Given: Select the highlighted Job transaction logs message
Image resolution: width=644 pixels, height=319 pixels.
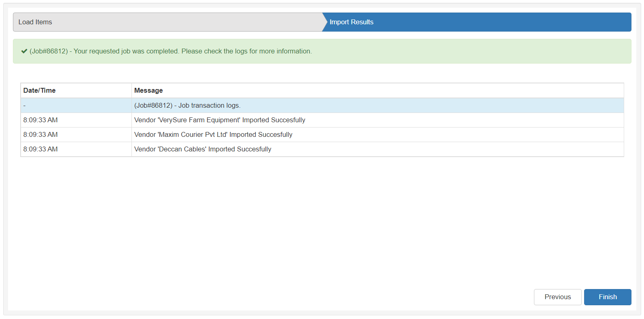Looking at the screenshot, I should point(187,106).
